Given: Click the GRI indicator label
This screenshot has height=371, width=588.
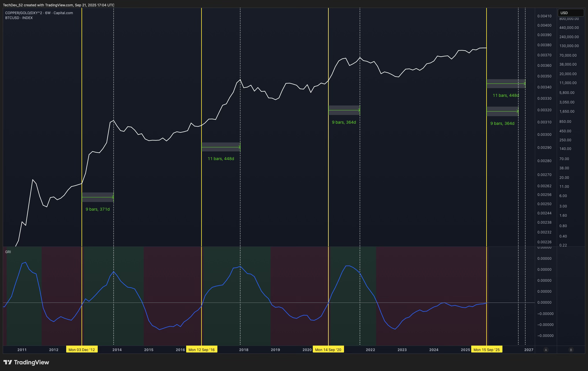Looking at the screenshot, I should point(8,252).
